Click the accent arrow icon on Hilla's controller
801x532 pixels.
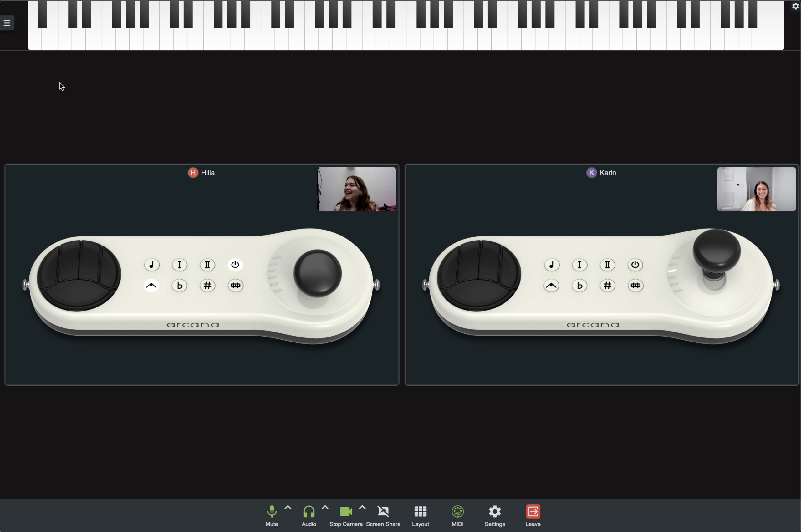tap(152, 286)
